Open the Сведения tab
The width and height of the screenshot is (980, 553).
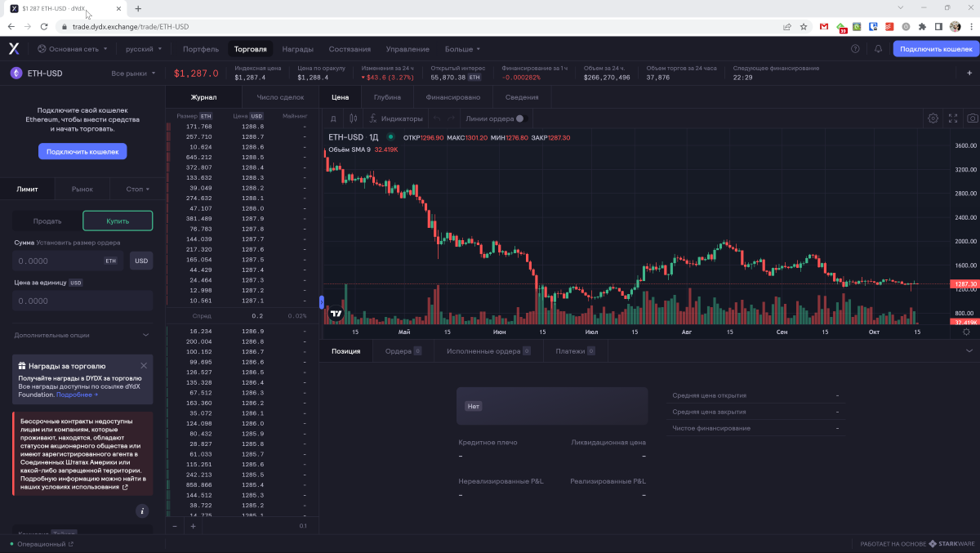(522, 97)
